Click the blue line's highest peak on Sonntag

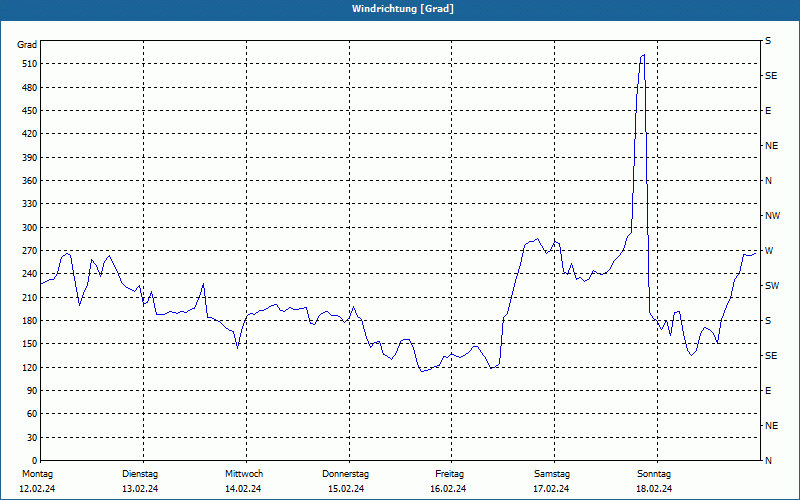coord(643,56)
